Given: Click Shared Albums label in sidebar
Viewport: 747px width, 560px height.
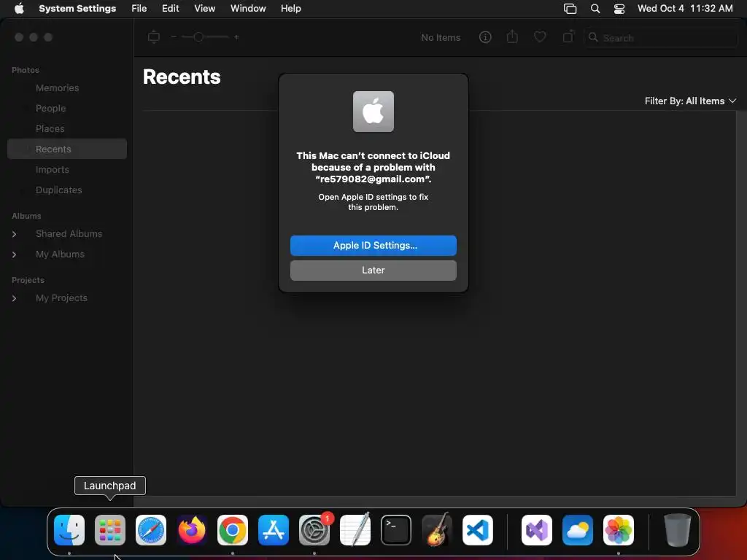Looking at the screenshot, I should coord(69,234).
